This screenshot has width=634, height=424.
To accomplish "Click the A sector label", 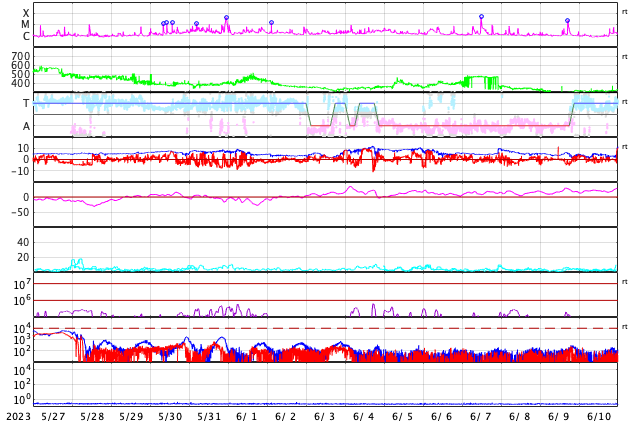I will pyautogui.click(x=26, y=127).
